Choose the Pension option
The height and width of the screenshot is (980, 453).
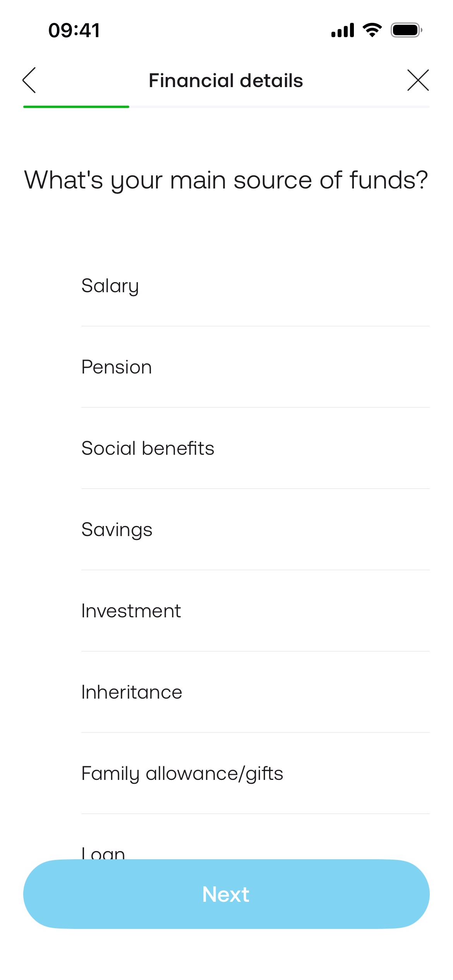click(x=117, y=367)
